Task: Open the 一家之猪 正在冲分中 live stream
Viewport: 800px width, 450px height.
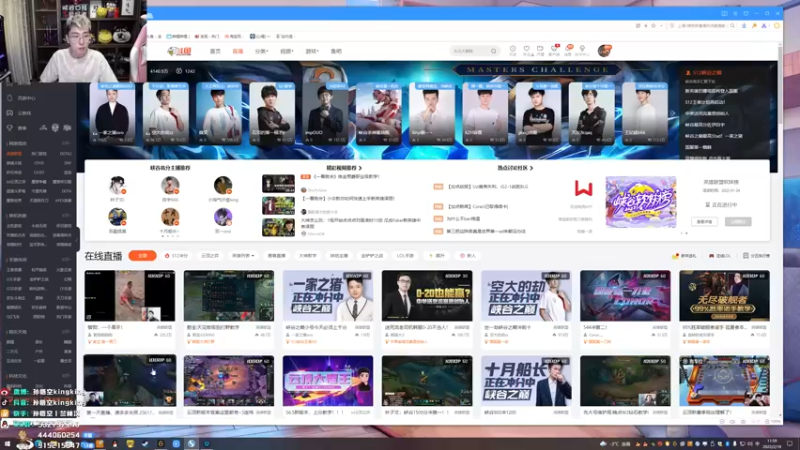Action: [328, 296]
